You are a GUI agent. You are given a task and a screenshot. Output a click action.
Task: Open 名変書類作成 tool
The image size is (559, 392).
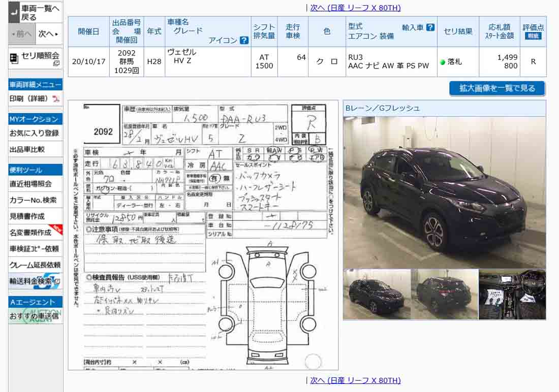(35, 233)
